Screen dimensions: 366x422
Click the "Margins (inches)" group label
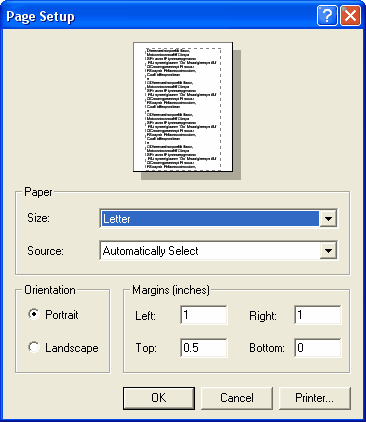pyautogui.click(x=171, y=290)
